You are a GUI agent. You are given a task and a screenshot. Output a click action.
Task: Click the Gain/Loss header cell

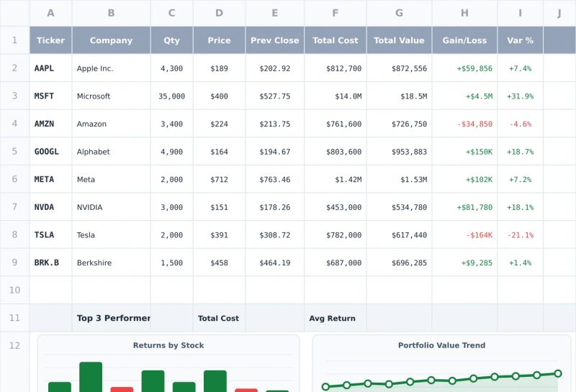click(x=464, y=40)
